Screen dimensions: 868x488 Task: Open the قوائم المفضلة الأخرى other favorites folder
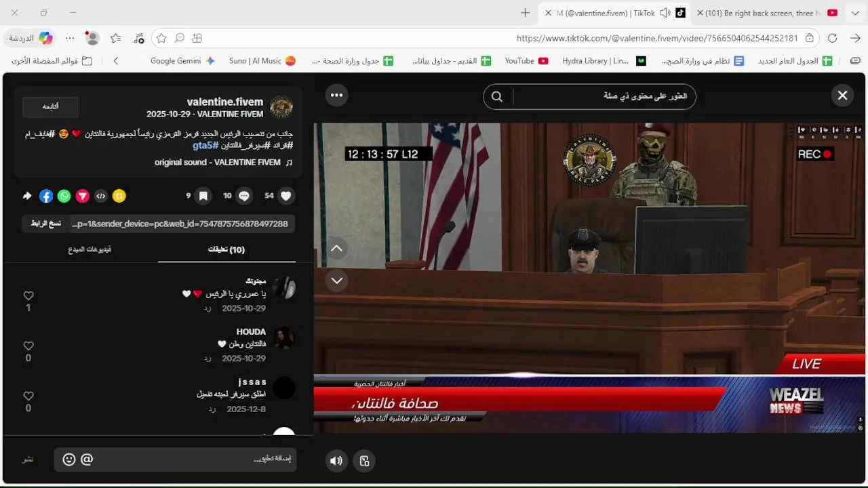pos(52,61)
